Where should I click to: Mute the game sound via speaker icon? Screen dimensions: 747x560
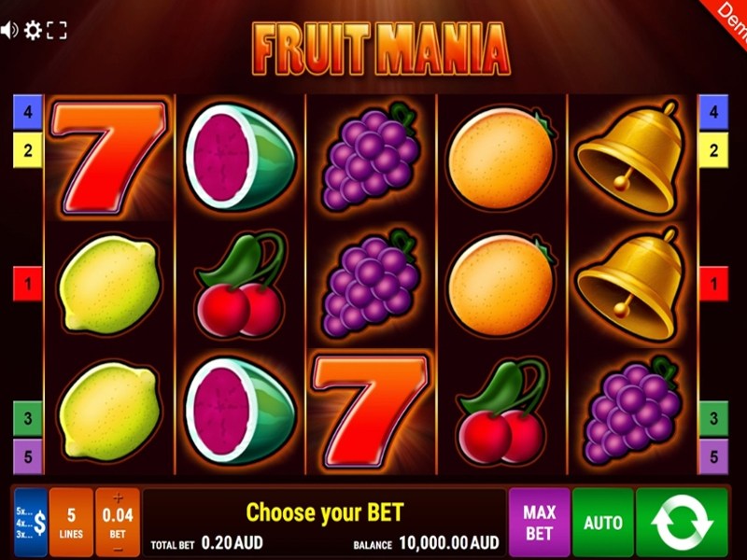click(x=9, y=31)
